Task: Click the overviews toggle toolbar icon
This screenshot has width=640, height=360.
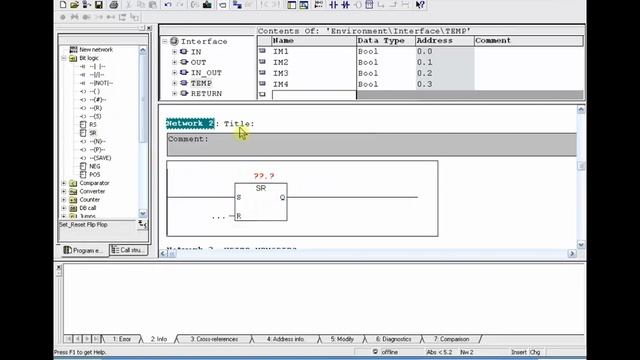Action: 291,5
